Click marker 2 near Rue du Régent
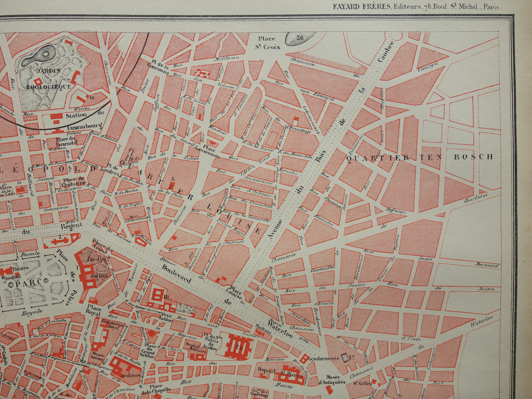Image resolution: width=532 pixels, height=399 pixels. 60,237
